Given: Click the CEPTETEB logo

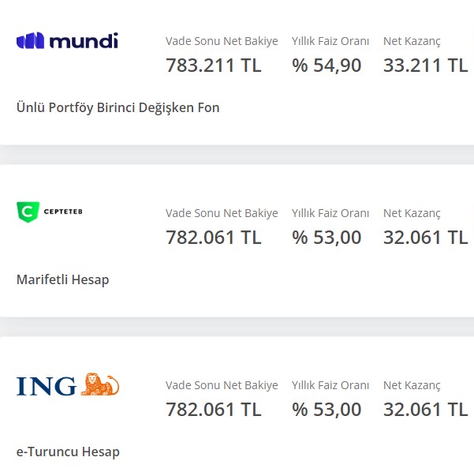Looking at the screenshot, I should pos(50,212).
